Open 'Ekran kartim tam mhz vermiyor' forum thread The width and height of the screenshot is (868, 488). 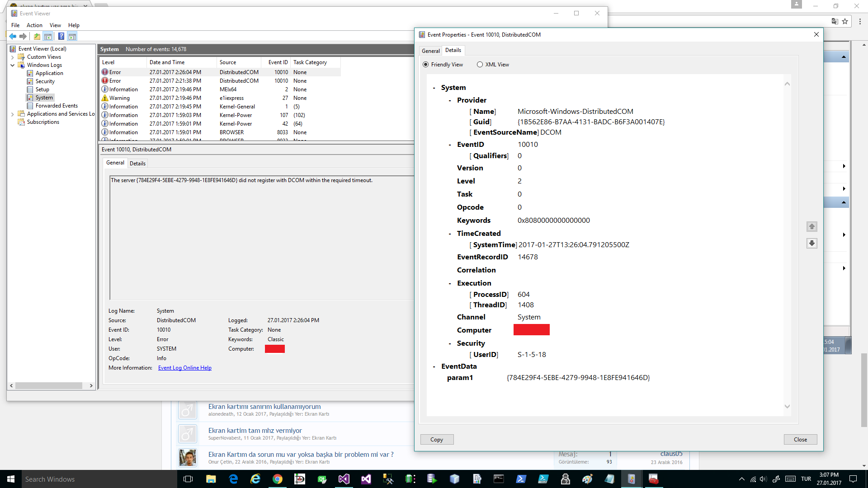255,431
